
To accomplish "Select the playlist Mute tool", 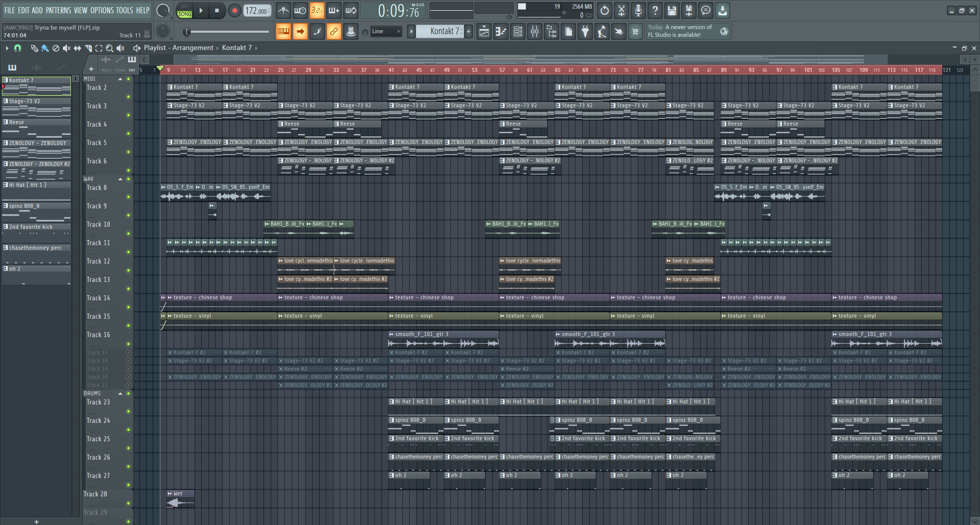I will pyautogui.click(x=66, y=48).
